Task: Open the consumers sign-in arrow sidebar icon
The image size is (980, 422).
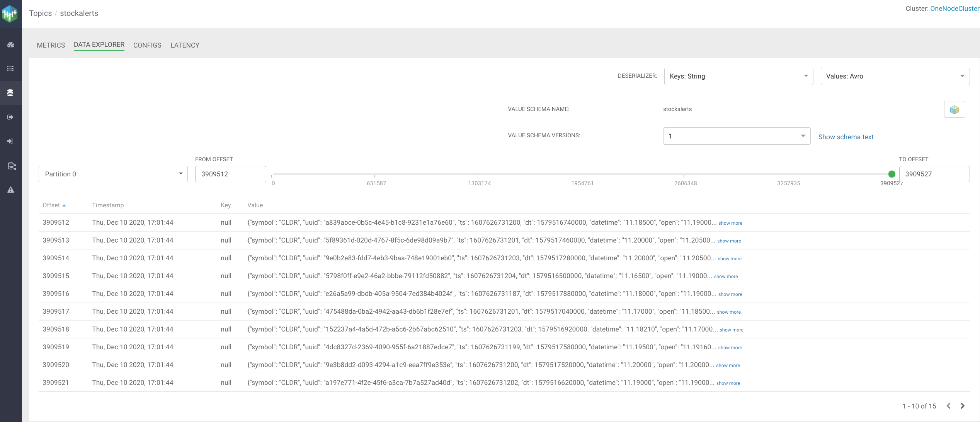Action: [x=11, y=141]
